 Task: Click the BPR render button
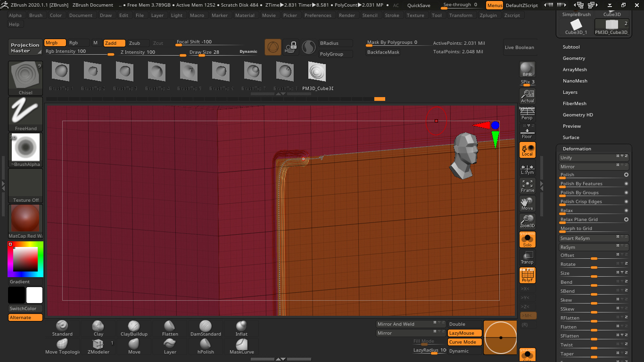528,70
